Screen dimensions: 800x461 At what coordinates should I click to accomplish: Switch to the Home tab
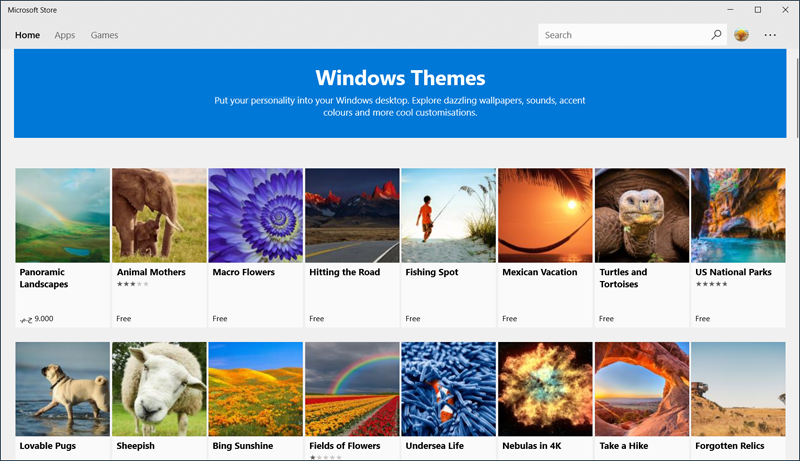point(28,35)
